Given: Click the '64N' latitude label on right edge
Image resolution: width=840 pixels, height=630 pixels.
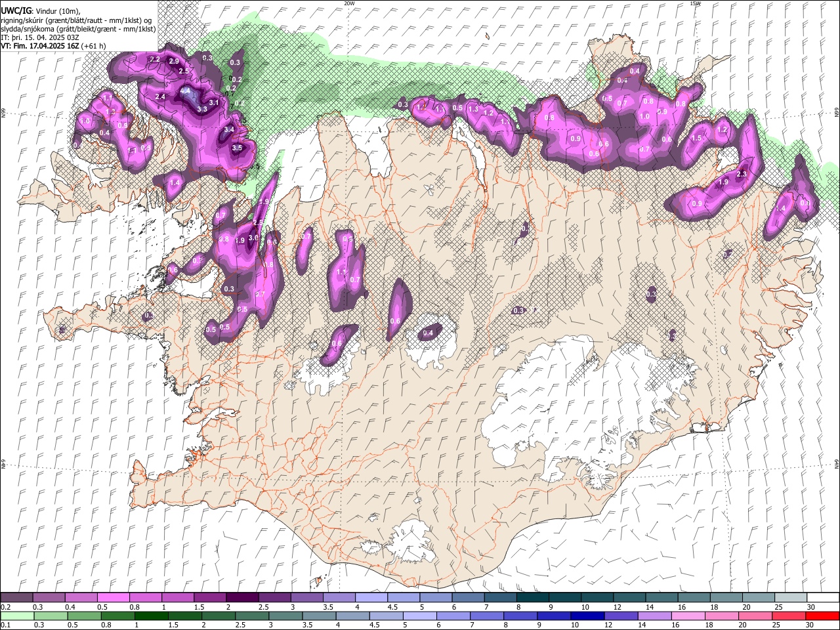Looking at the screenshot, I should pos(837,463).
